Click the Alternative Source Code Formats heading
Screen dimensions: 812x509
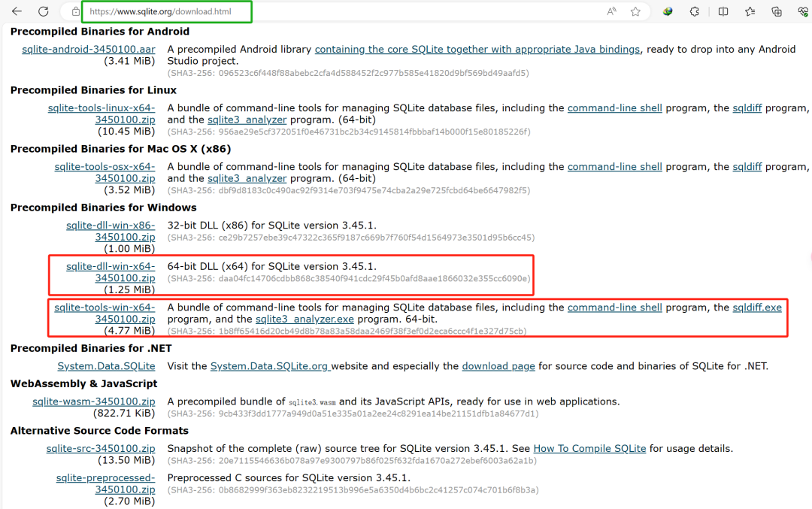click(99, 431)
